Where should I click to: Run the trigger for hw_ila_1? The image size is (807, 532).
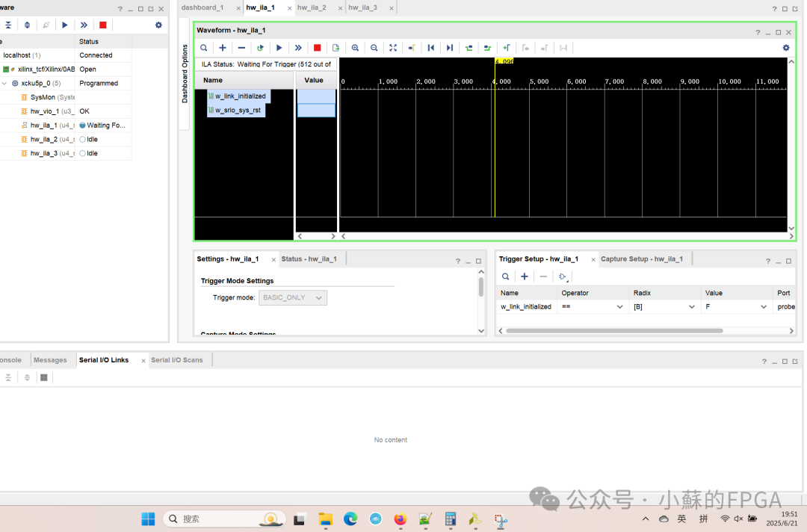coord(279,47)
